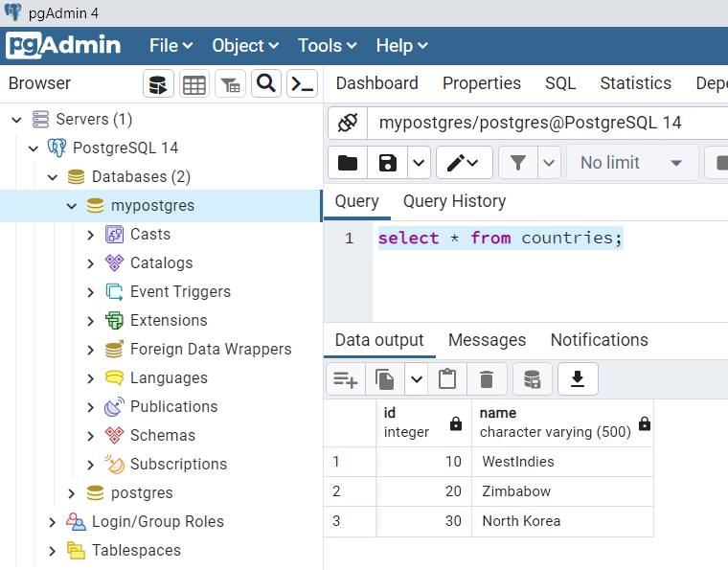Image resolution: width=728 pixels, height=570 pixels.
Task: Click the lock icon in name column header
Action: [x=645, y=423]
